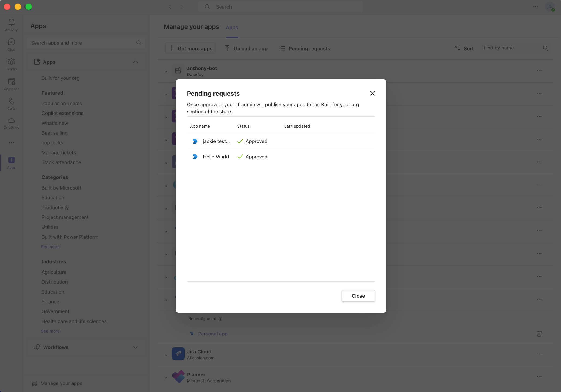Click the Find by name magnifier icon
Viewport: 561px width, 392px height.
546,48
